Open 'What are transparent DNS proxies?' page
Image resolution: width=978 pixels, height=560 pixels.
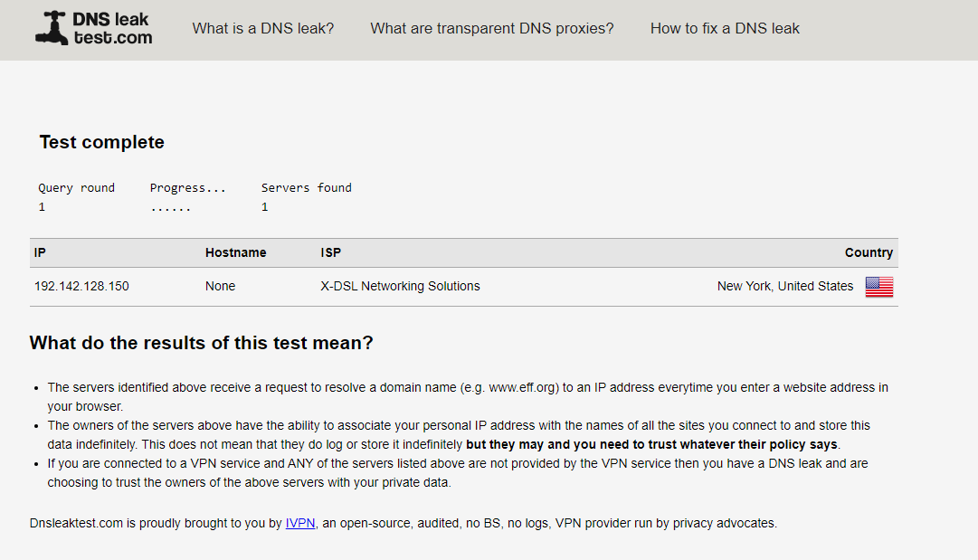pos(491,29)
